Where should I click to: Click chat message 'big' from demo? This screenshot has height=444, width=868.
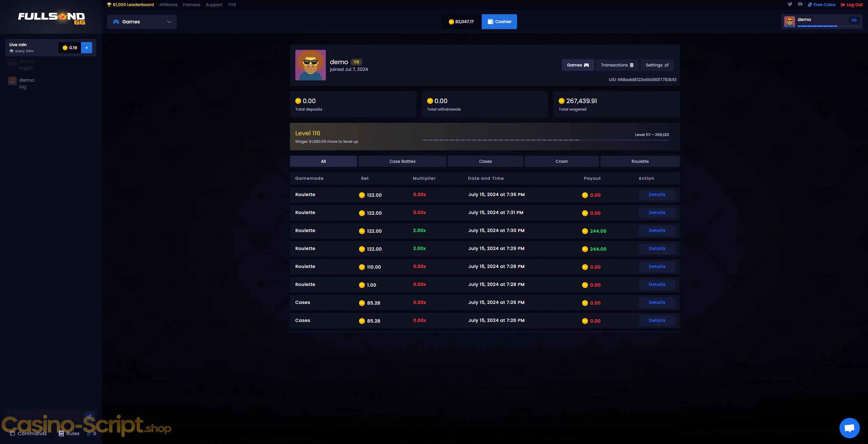23,87
